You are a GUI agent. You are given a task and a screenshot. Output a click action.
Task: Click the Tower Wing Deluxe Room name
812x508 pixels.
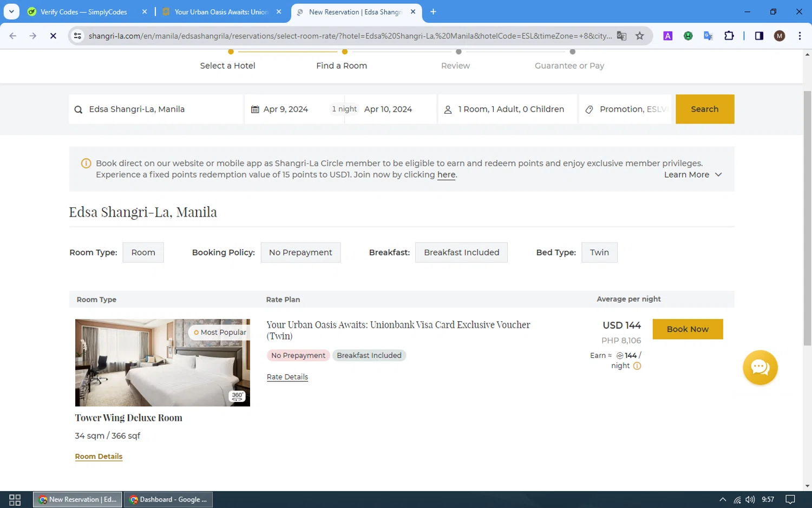click(129, 418)
